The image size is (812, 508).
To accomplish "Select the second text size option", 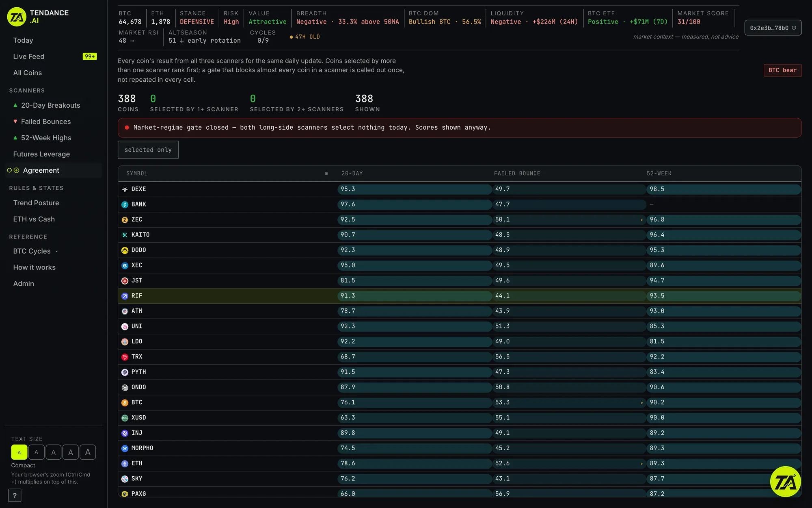I will point(36,452).
